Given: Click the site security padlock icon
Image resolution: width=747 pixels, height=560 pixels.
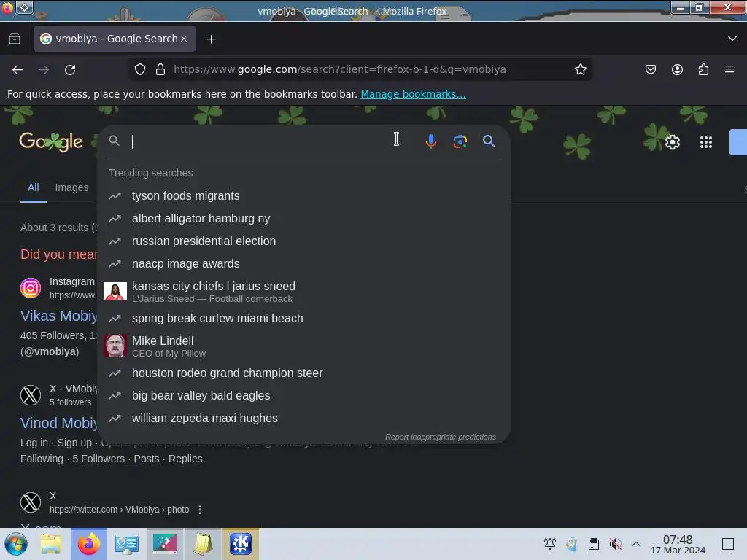Looking at the screenshot, I should (160, 69).
